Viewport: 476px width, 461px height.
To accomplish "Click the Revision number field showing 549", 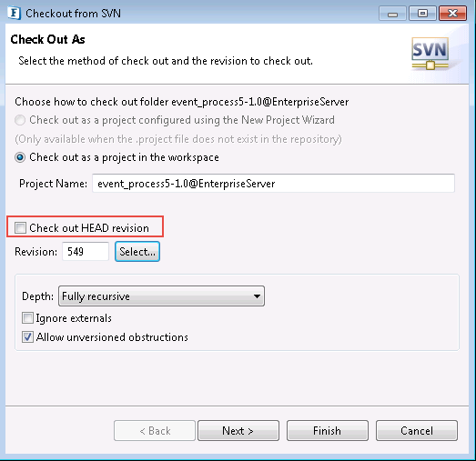I will coord(86,252).
